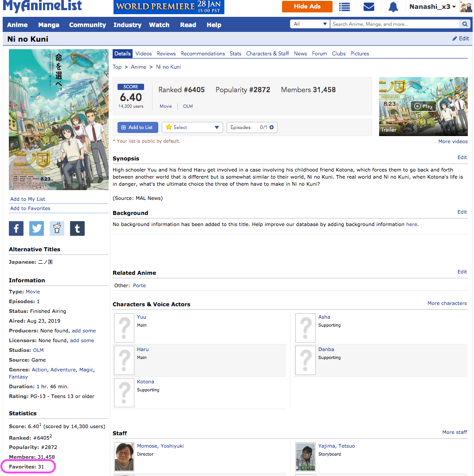
Task: Click the search anime input field
Action: pyautogui.click(x=394, y=24)
